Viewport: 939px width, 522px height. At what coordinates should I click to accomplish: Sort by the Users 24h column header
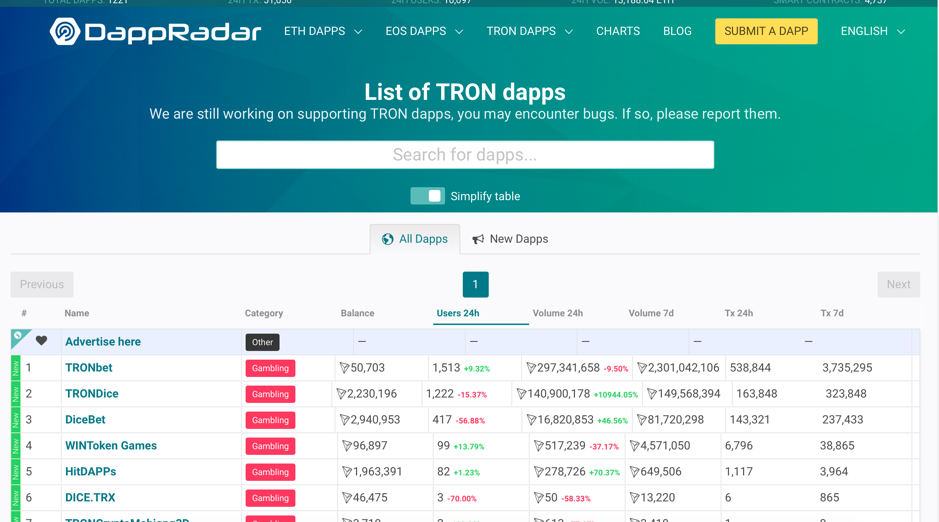[x=458, y=313]
